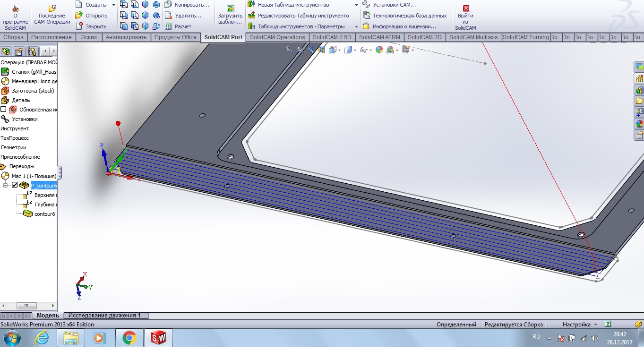Expand the Таблица инструментов - Параметры arrow
Screen dimensions: 644x350
pyautogui.click(x=356, y=26)
